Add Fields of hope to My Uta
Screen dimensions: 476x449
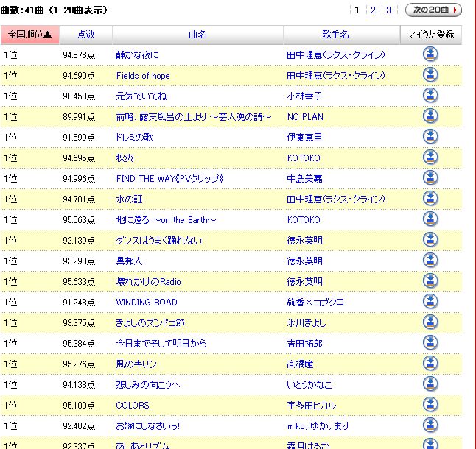click(x=430, y=75)
